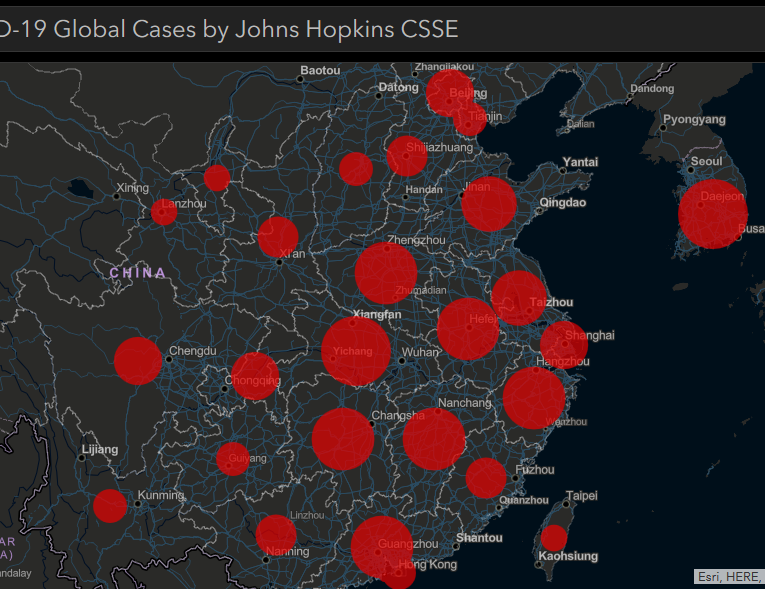The width and height of the screenshot is (765, 589).
Task: Select the Quanzhou city label
Action: (x=523, y=500)
